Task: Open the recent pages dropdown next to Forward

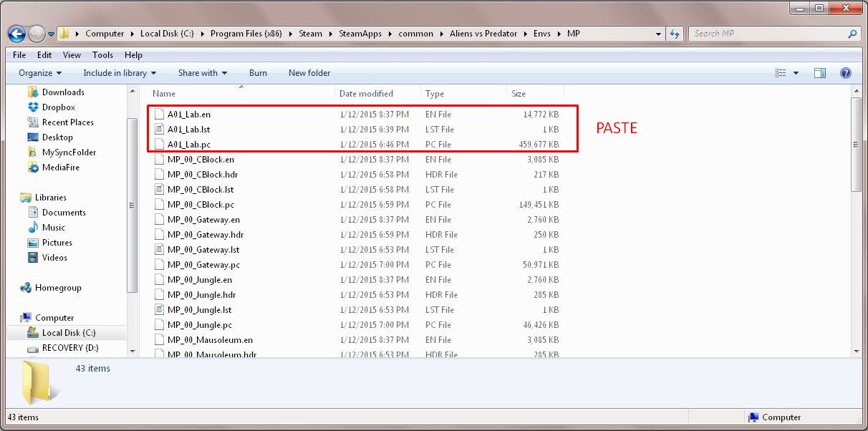Action: click(51, 34)
